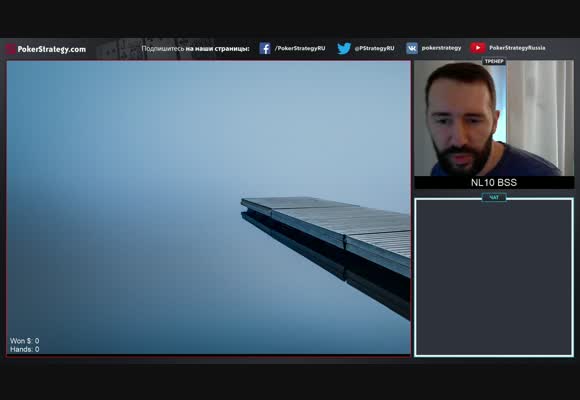Click the Подпишитесь на наши страницы text

[x=195, y=48]
